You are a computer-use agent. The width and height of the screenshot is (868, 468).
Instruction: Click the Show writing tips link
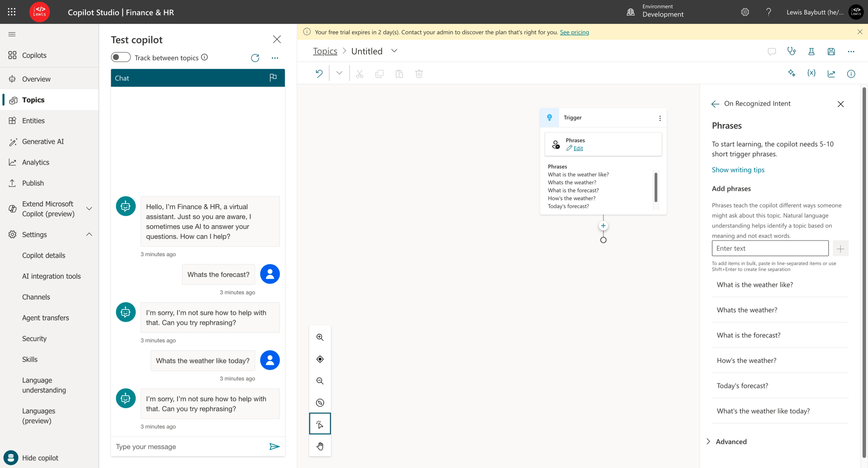(738, 170)
